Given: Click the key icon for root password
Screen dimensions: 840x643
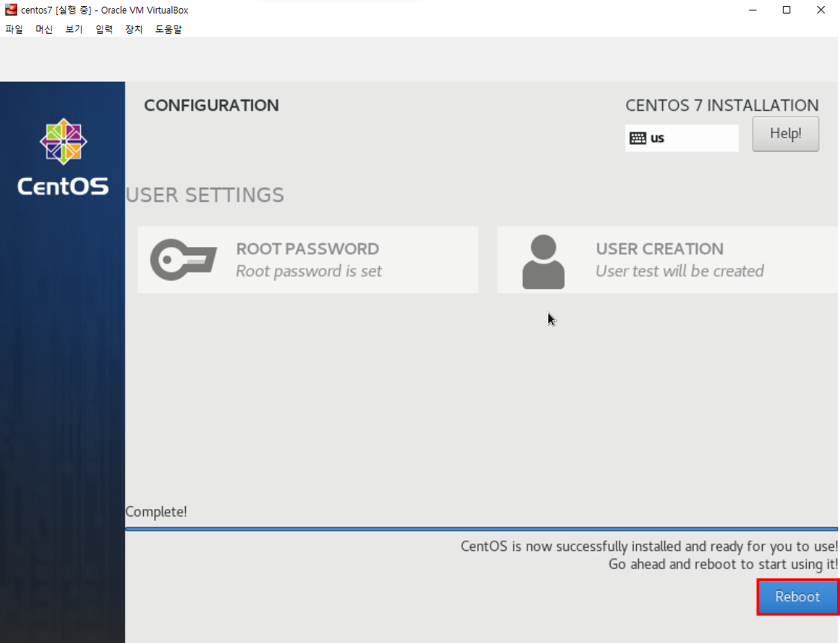Looking at the screenshot, I should coord(184,260).
